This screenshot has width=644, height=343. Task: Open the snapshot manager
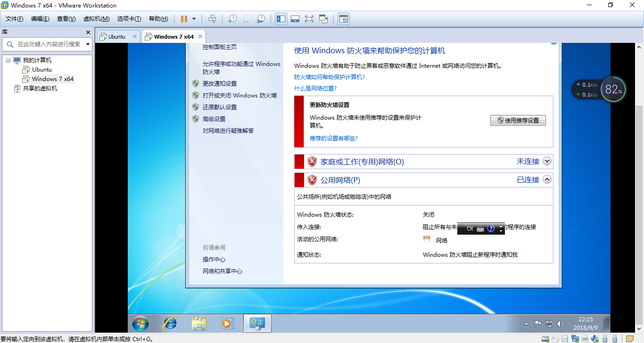(261, 19)
